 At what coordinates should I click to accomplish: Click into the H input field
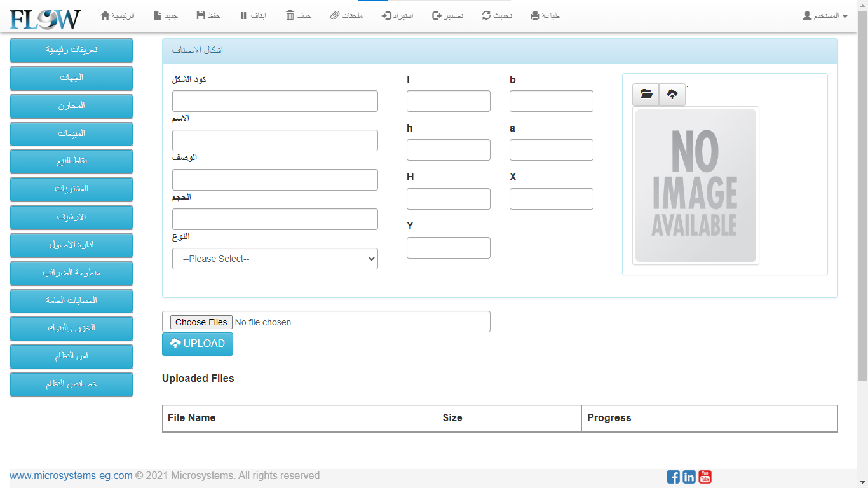coord(448,199)
